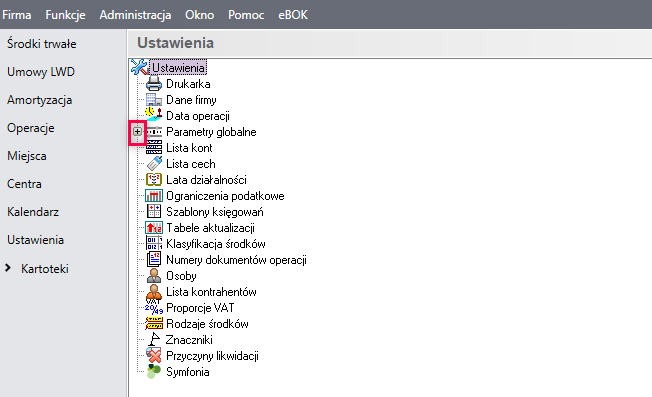Open Ustawienia in sidebar

tap(35, 240)
